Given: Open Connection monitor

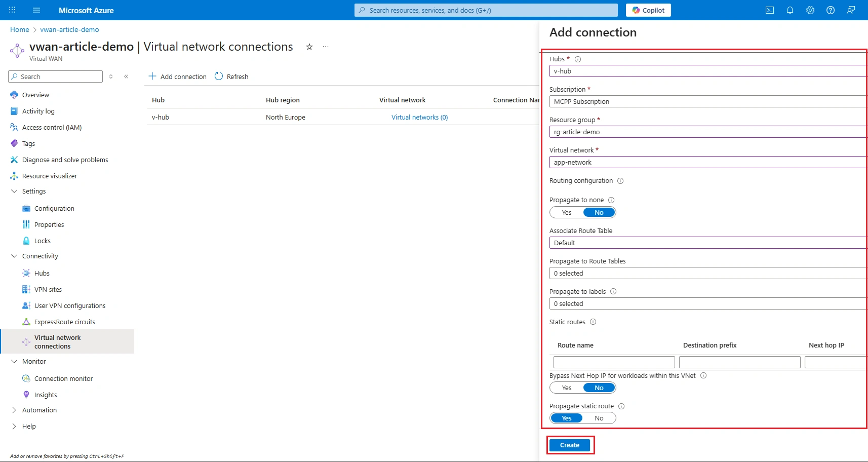Looking at the screenshot, I should pyautogui.click(x=63, y=378).
